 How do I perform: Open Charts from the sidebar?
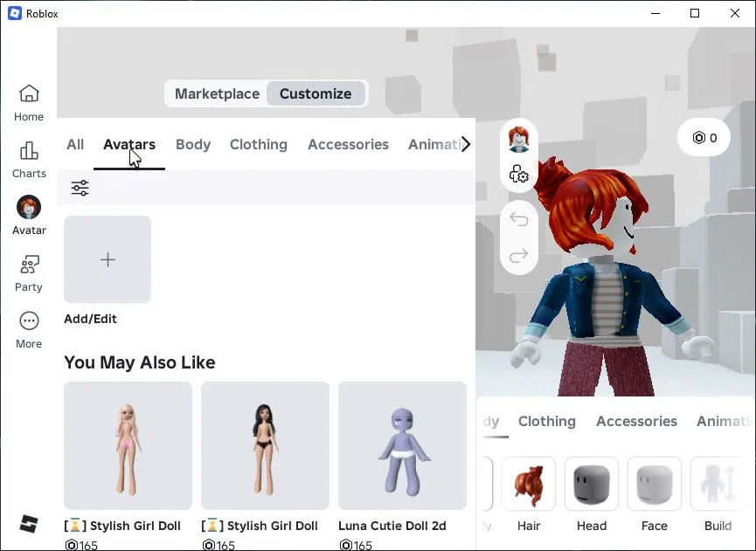pyautogui.click(x=29, y=160)
